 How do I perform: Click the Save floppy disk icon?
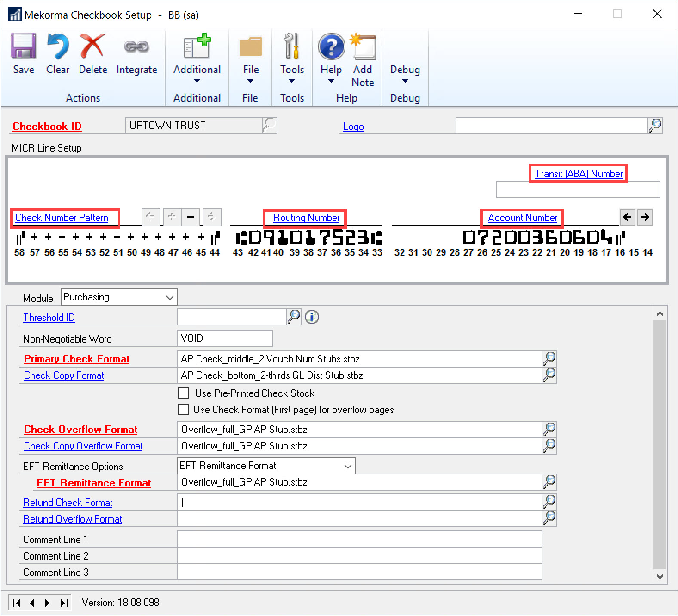pyautogui.click(x=23, y=46)
